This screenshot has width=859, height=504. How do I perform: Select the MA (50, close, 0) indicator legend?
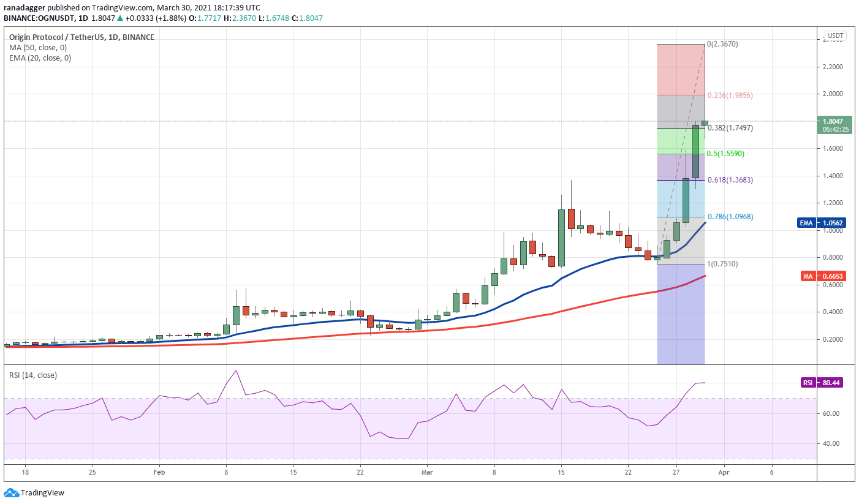coord(39,48)
